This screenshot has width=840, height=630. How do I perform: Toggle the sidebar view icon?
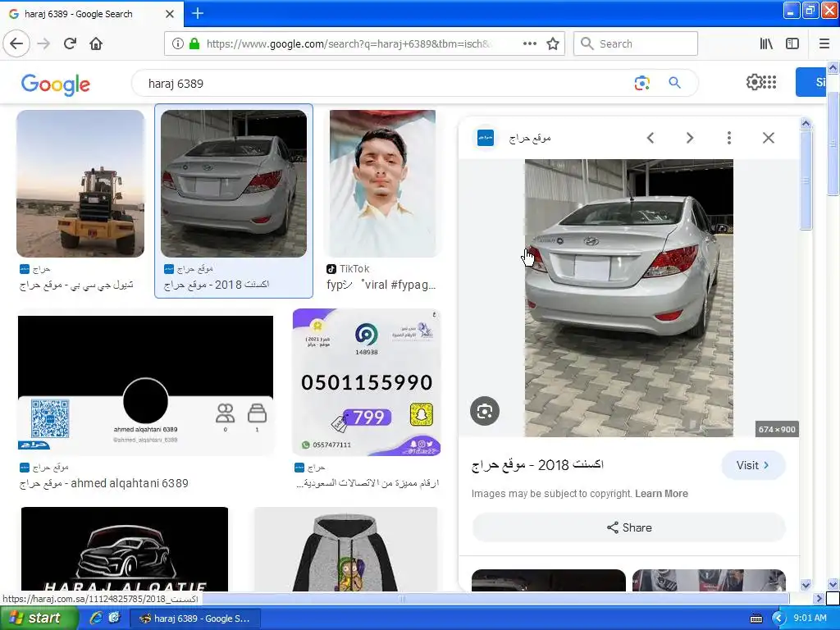click(x=792, y=44)
